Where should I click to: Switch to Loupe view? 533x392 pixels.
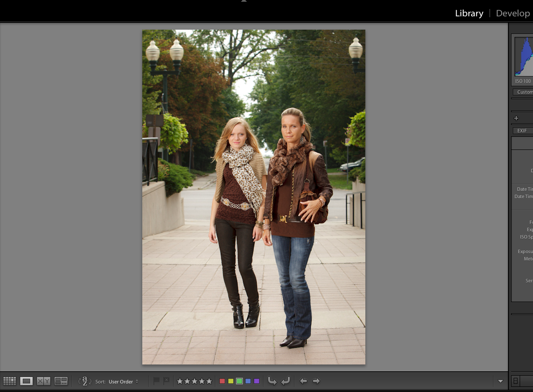pyautogui.click(x=26, y=381)
